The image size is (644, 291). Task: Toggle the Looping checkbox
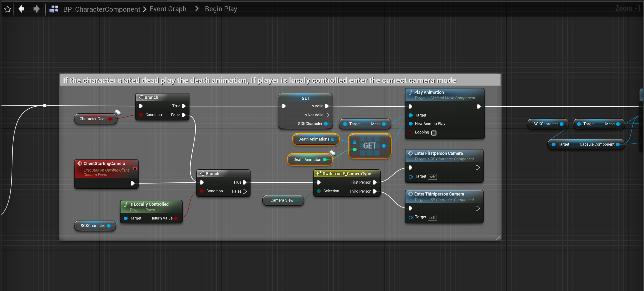pos(434,133)
